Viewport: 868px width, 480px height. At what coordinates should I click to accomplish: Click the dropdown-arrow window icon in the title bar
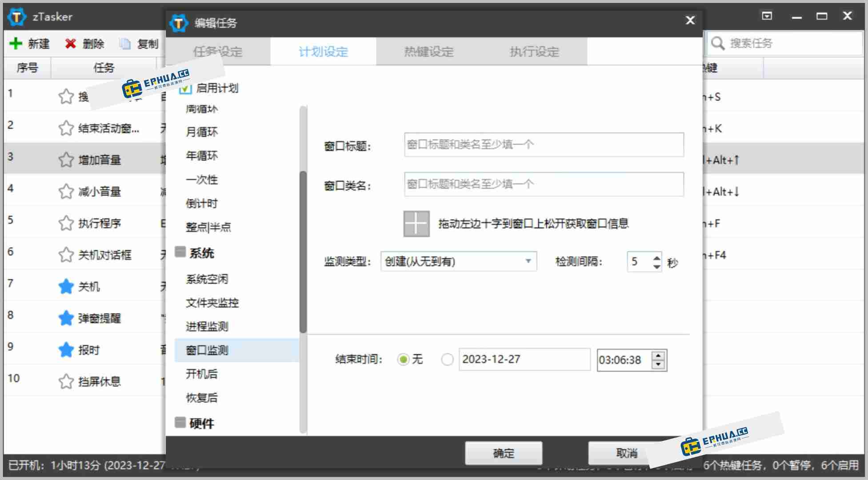coord(767,16)
